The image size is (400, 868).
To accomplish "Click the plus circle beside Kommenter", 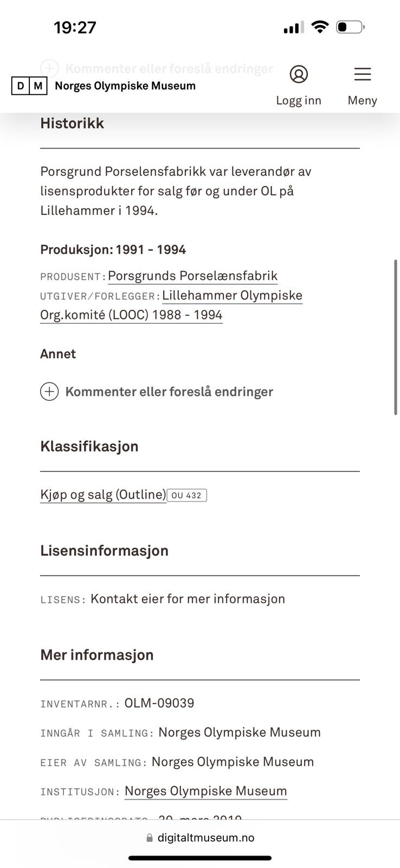I will coord(49,392).
